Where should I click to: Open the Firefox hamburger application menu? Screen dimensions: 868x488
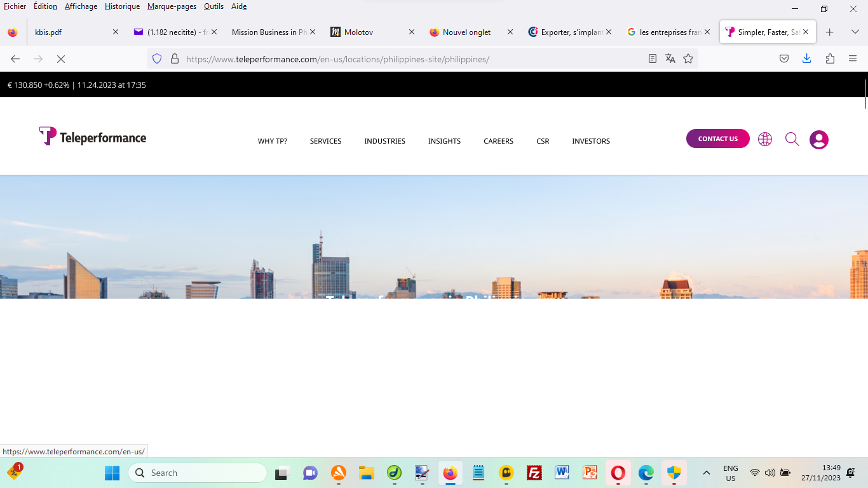pyautogui.click(x=853, y=58)
